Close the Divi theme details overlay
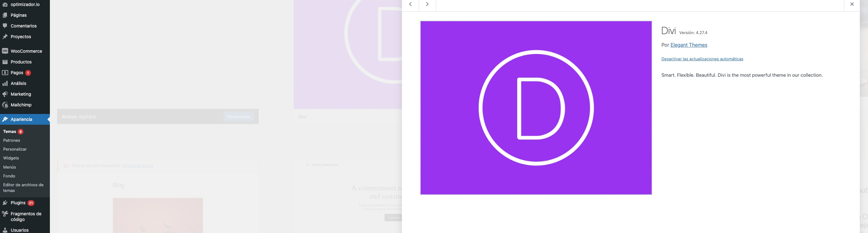Viewport: 868px width, 233px height. click(852, 4)
